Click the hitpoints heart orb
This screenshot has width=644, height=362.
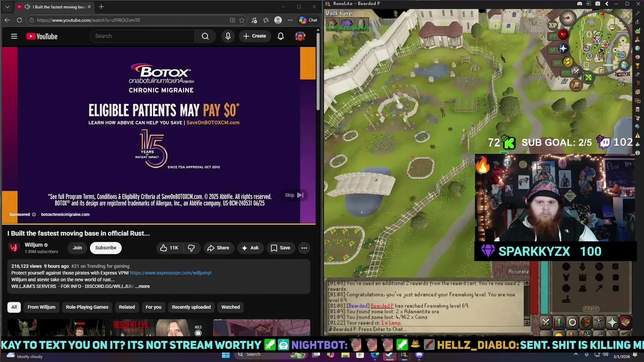[563, 35]
